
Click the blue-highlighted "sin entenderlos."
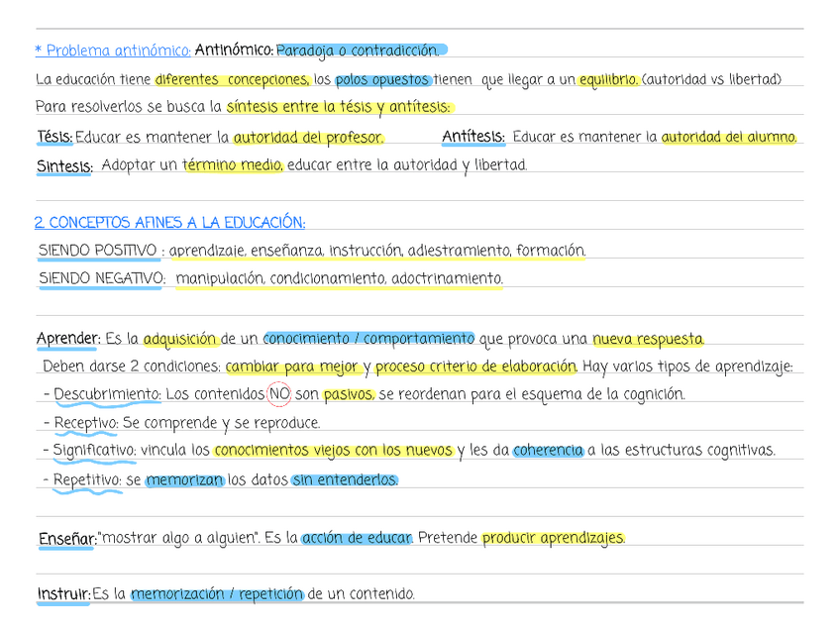[345, 480]
